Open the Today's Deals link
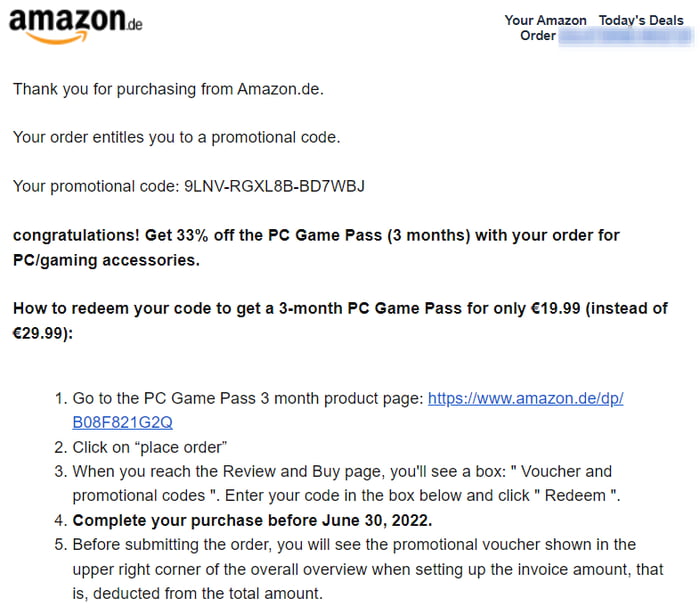Screen dimensions: 700x615 [641, 20]
